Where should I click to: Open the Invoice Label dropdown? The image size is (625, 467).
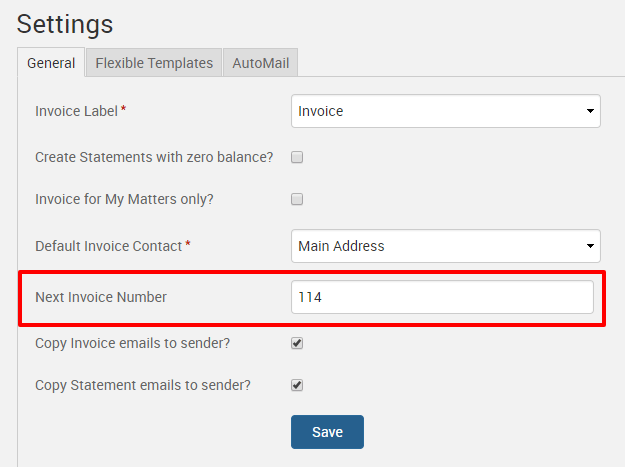pyautogui.click(x=445, y=111)
